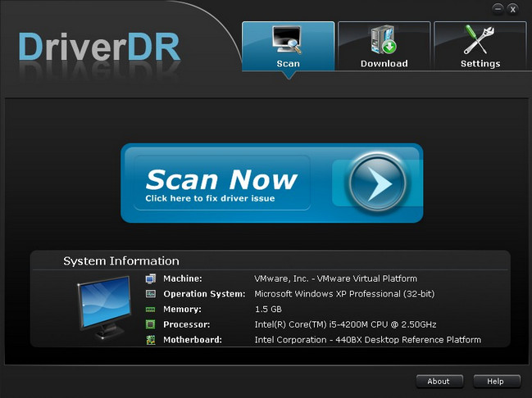
Task: Click the round arrow icon beside Scan Now
Action: pos(376,183)
